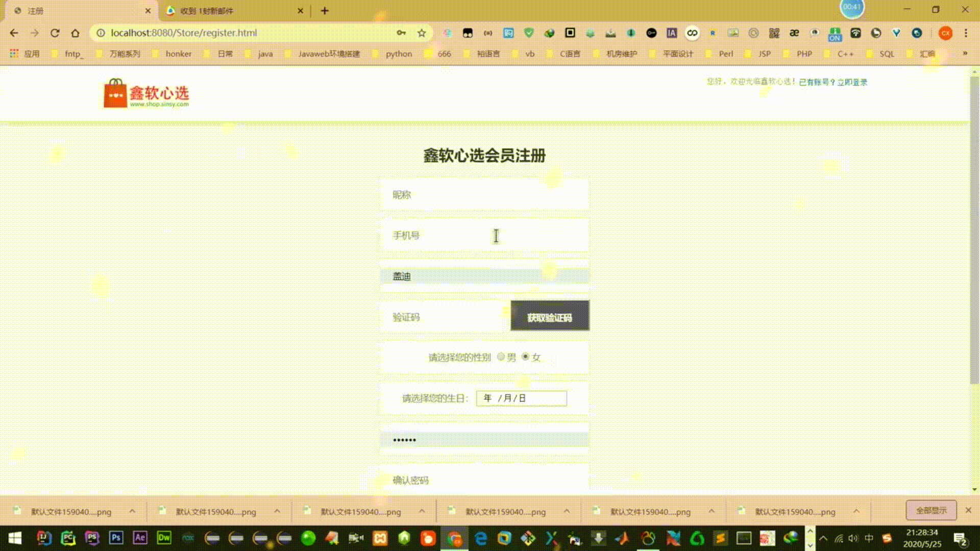The width and height of the screenshot is (980, 551).
Task: Expand options for the last downloaded png
Action: pyautogui.click(x=856, y=511)
